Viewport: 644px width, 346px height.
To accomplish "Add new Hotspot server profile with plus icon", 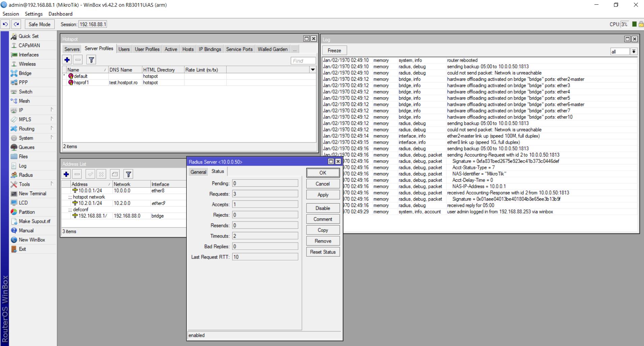I will click(x=67, y=60).
